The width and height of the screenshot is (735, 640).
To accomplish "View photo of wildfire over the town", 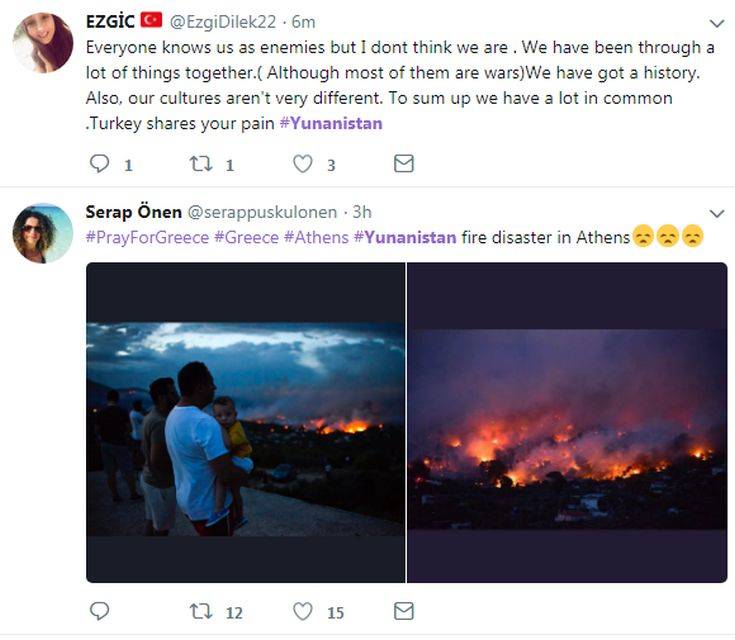I will [x=567, y=422].
